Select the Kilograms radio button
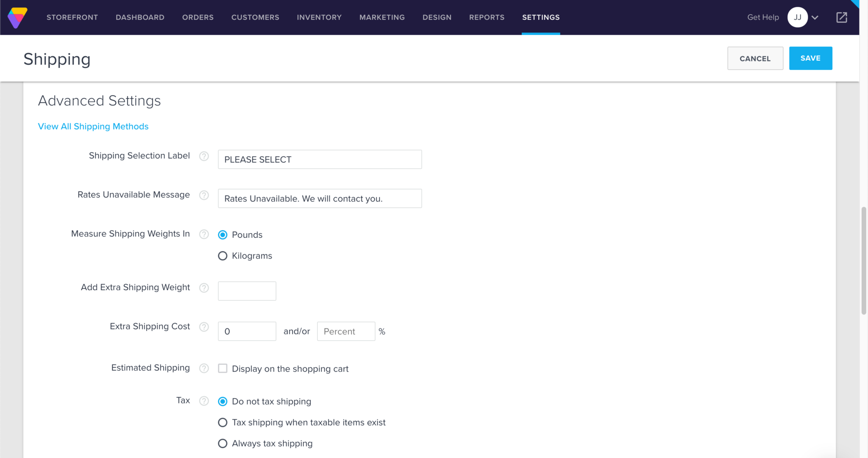Viewport: 868px width, 458px height. coord(223,255)
